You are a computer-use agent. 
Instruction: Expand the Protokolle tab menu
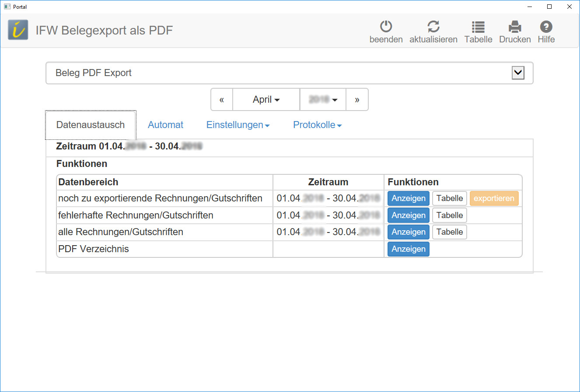pyautogui.click(x=317, y=125)
